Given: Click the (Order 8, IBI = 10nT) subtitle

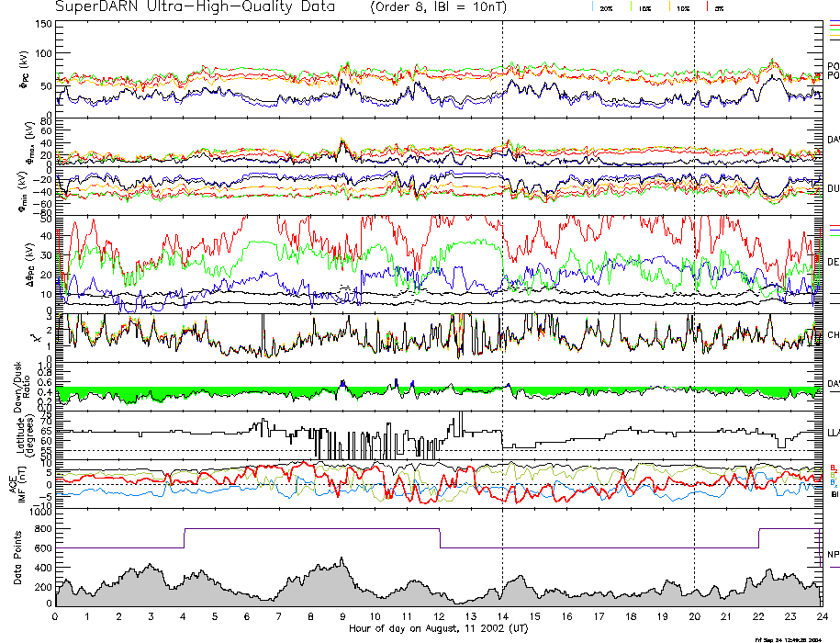Looking at the screenshot, I should pos(436,7).
